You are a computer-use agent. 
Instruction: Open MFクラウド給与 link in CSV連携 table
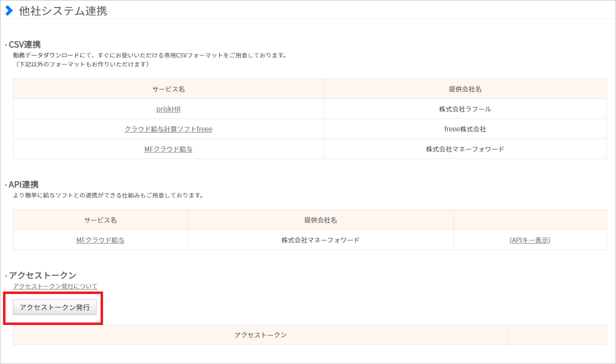pyautogui.click(x=168, y=149)
